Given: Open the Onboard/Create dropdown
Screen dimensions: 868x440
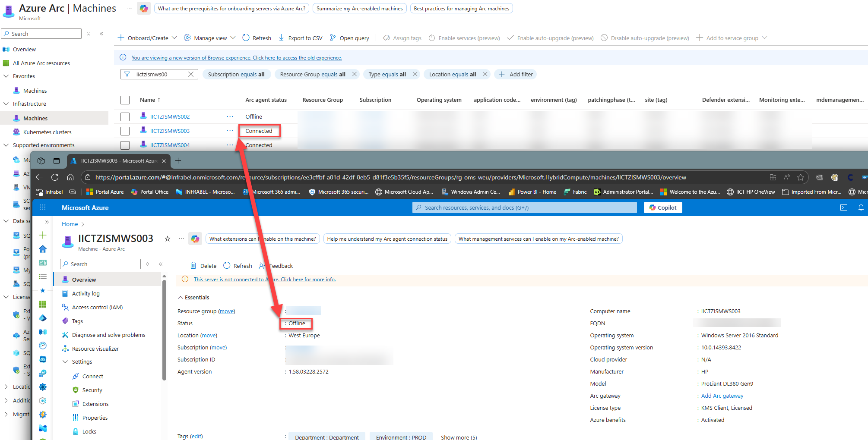Looking at the screenshot, I should click(x=147, y=38).
